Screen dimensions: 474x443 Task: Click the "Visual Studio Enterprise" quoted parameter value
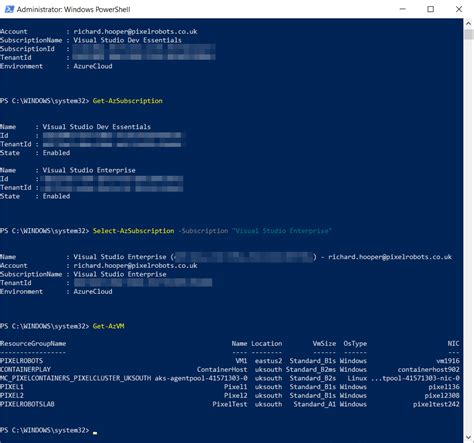pyautogui.click(x=282, y=231)
